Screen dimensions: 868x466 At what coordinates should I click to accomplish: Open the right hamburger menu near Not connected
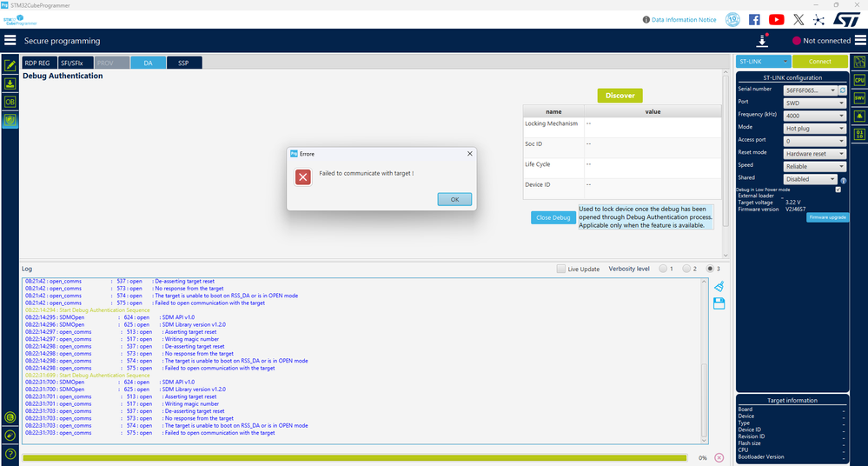click(x=860, y=41)
